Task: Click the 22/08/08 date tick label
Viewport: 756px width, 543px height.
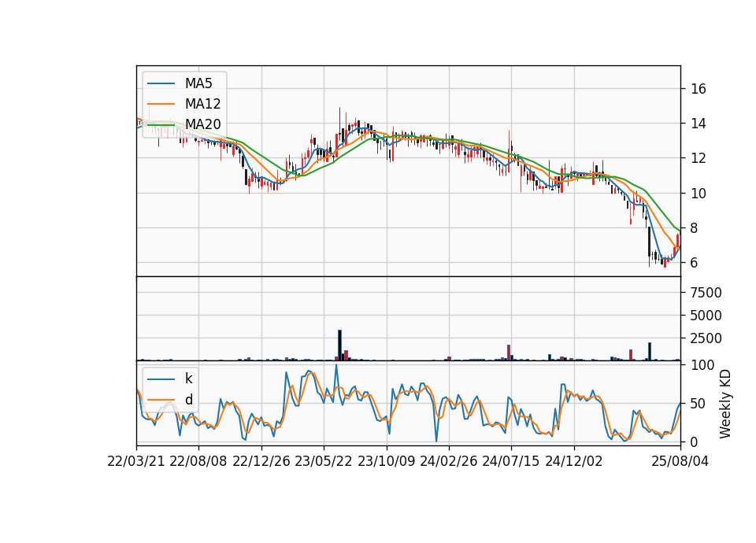Action: [198, 461]
